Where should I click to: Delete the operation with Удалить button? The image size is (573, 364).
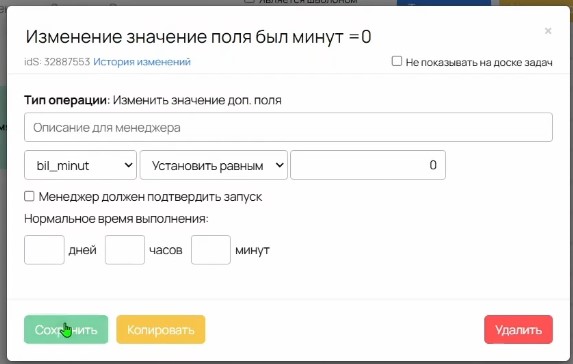(x=518, y=330)
